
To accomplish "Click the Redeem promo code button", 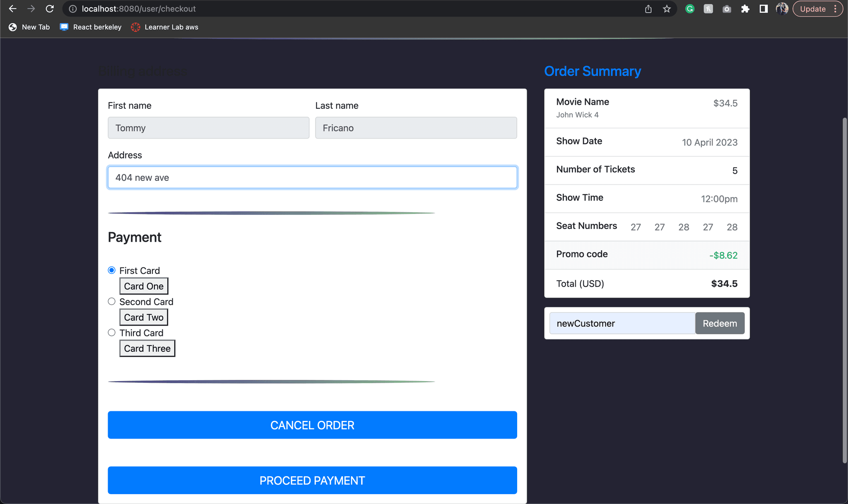I will (720, 324).
